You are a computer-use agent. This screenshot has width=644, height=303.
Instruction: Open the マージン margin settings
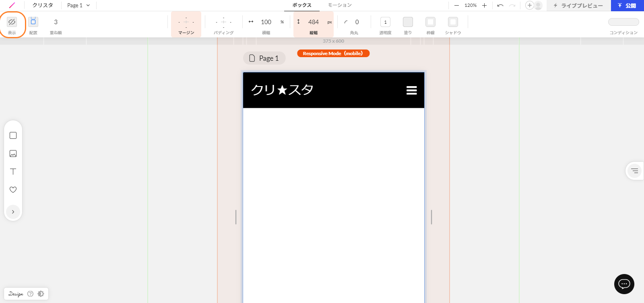tap(186, 24)
